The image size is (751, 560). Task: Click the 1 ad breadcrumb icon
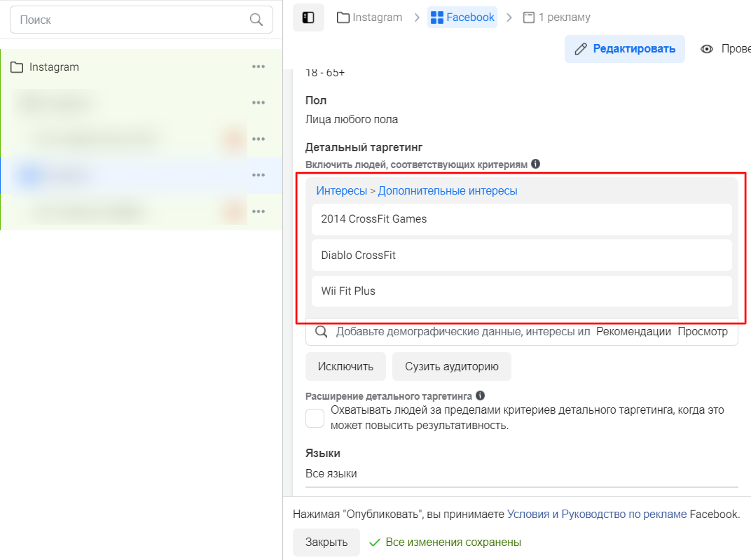[529, 17]
